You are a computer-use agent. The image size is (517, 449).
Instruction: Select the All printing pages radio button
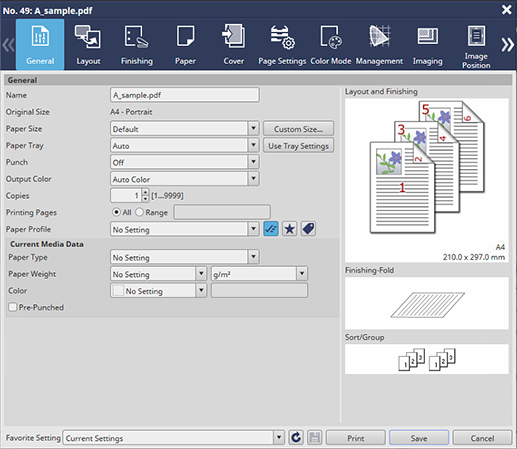[x=116, y=212]
